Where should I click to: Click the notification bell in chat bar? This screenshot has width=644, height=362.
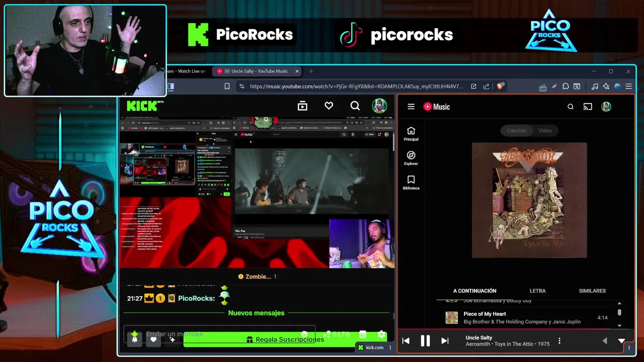pos(134,339)
